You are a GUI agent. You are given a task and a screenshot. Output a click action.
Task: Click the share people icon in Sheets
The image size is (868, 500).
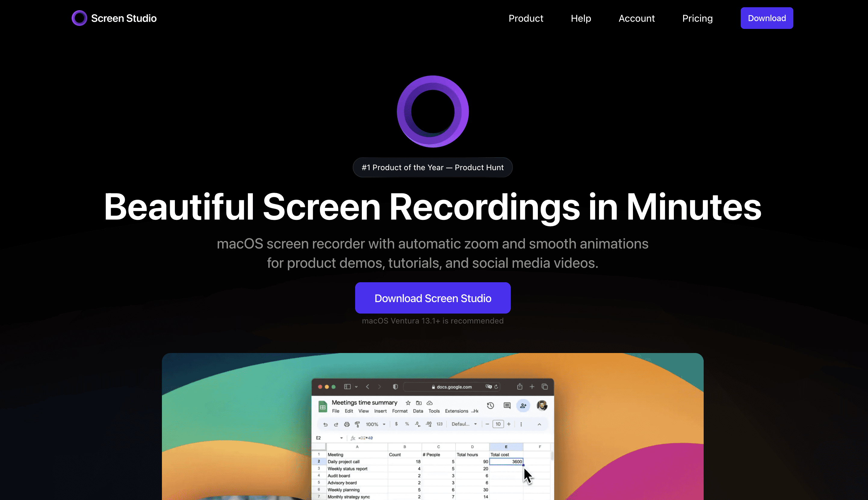(x=523, y=405)
